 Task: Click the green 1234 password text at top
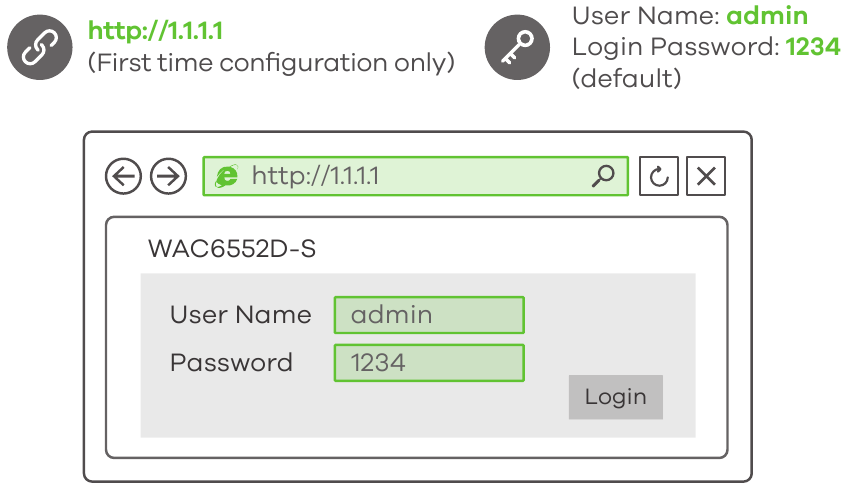click(813, 46)
